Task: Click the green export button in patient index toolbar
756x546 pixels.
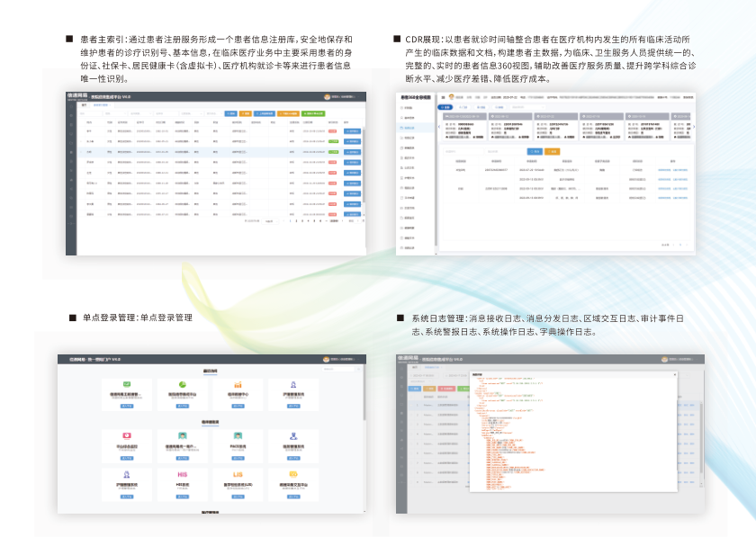Action: pyautogui.click(x=312, y=113)
